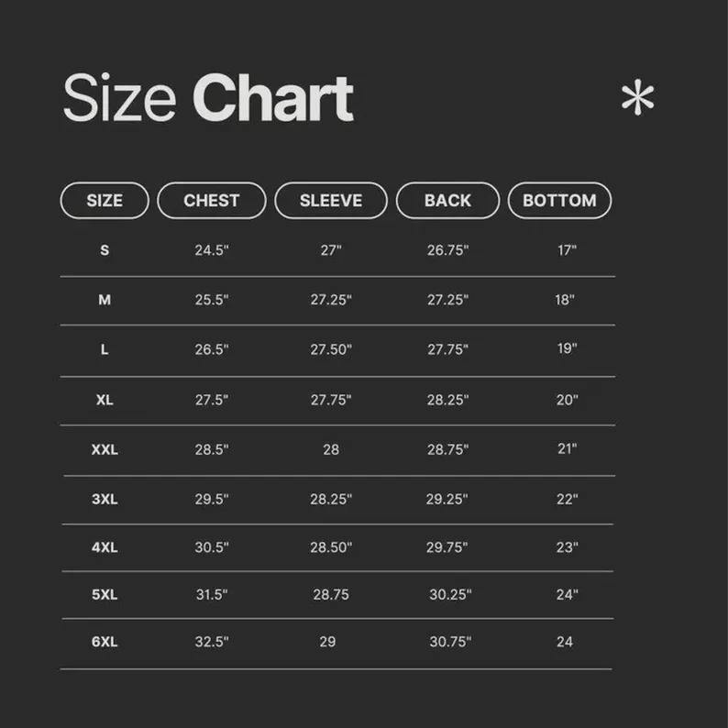Select the BOTTOM column header pill
Viewport: 728px width, 728px height.
[559, 201]
